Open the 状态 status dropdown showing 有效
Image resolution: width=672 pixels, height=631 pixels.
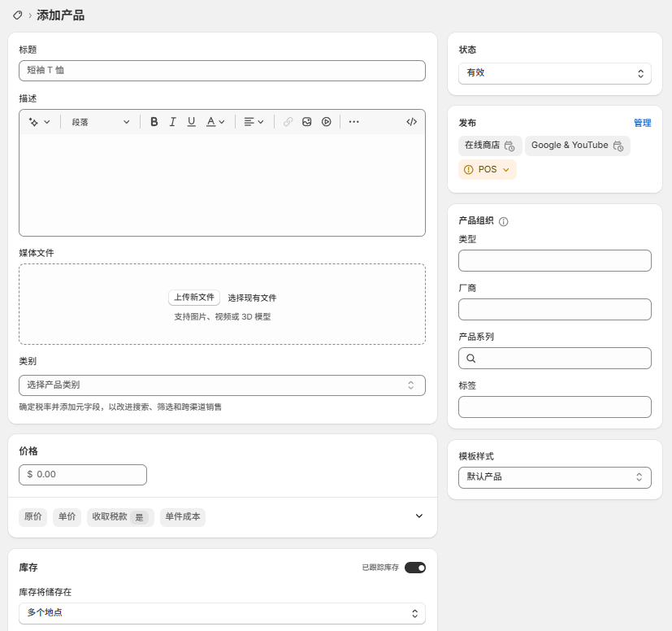click(x=554, y=73)
